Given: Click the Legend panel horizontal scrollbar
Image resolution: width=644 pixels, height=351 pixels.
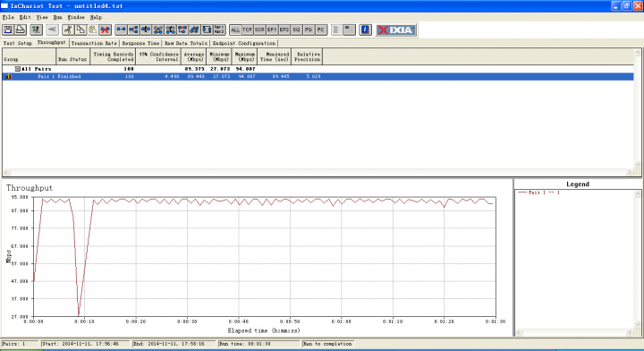Looking at the screenshot, I should 574,332.
